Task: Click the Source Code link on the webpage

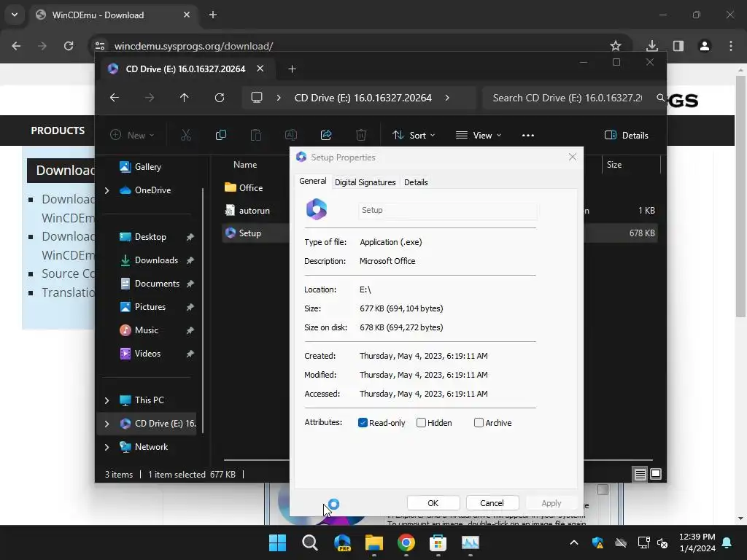Action: click(x=68, y=274)
